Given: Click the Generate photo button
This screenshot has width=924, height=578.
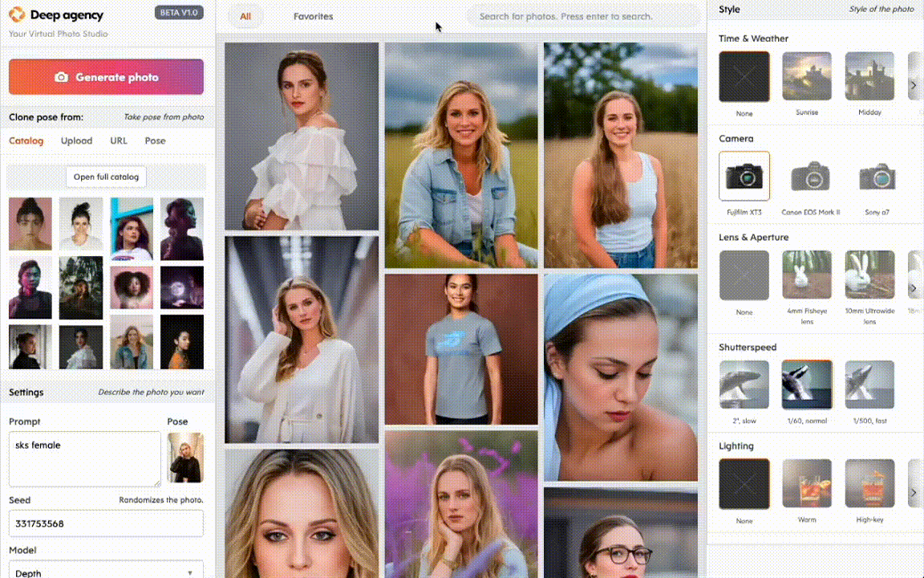Looking at the screenshot, I should coord(106,77).
